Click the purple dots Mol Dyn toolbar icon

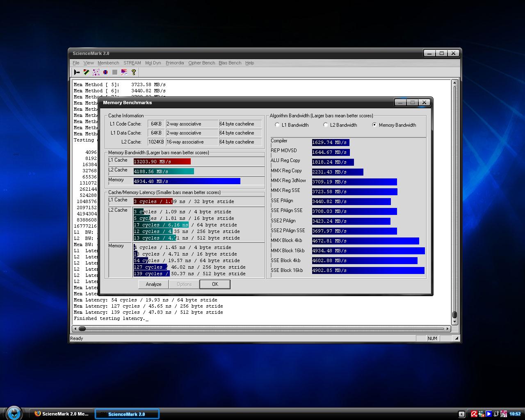[x=96, y=72]
